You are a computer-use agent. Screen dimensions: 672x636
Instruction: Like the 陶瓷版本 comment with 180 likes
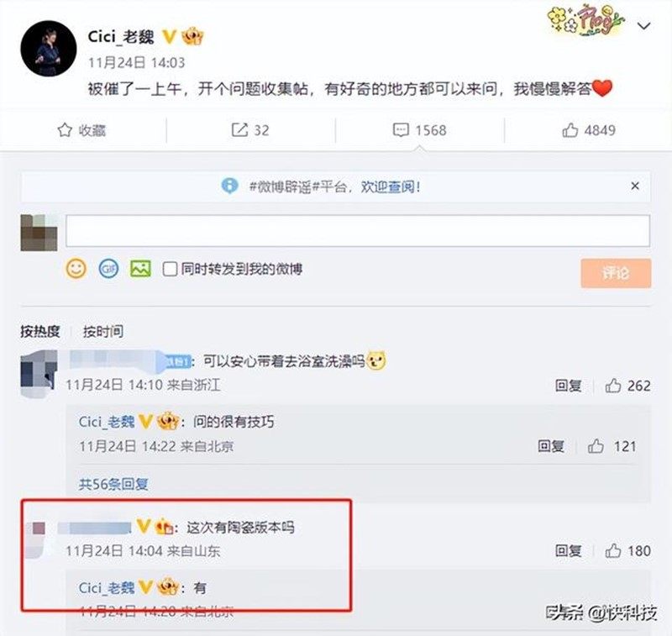[613, 550]
